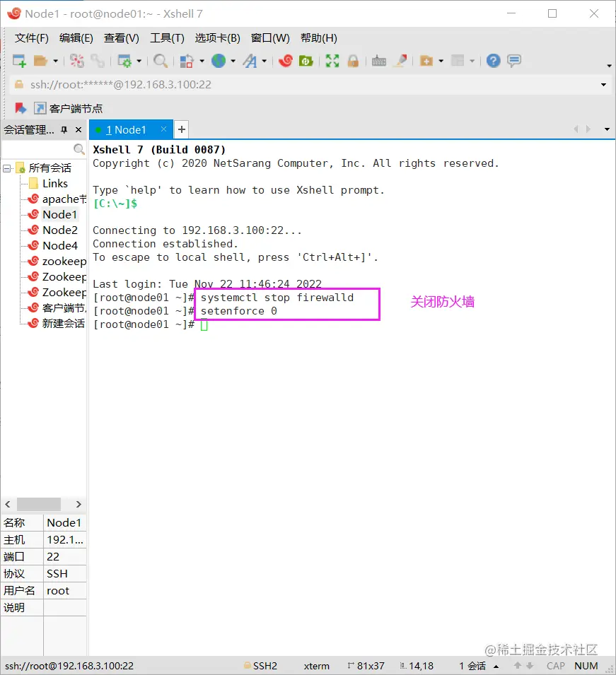The height and width of the screenshot is (675, 616).
Task: Select the 新建会话 session entry
Action: [x=57, y=323]
